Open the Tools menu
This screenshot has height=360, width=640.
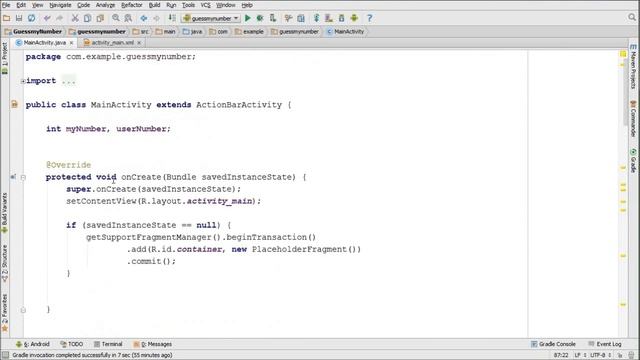[188, 5]
